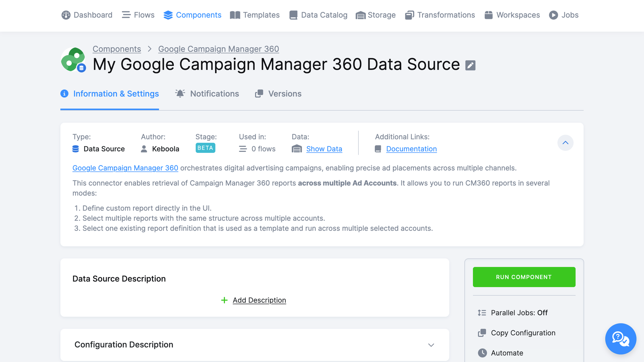Navigate to Transformations

[440, 15]
